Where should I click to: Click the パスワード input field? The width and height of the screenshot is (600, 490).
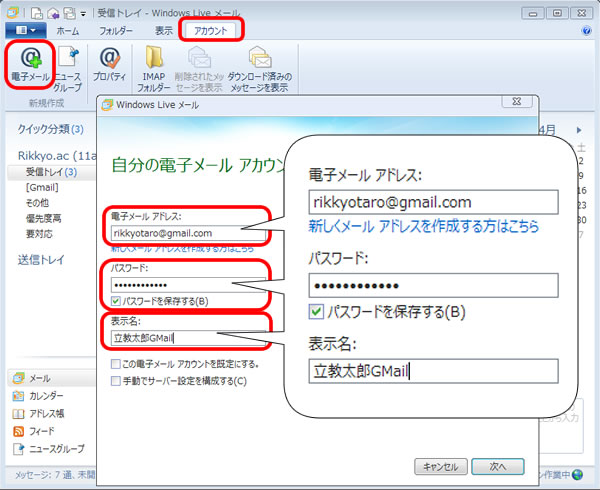pos(188,285)
